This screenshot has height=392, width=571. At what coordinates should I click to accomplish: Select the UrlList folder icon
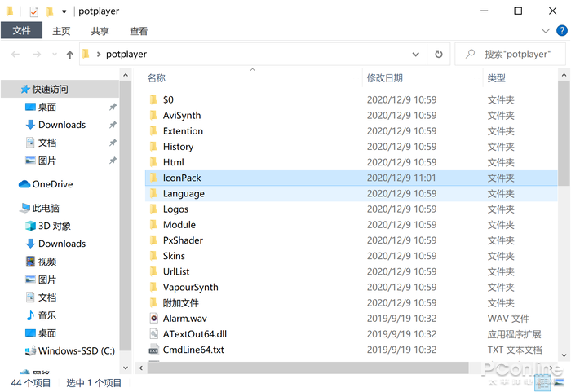pos(153,271)
